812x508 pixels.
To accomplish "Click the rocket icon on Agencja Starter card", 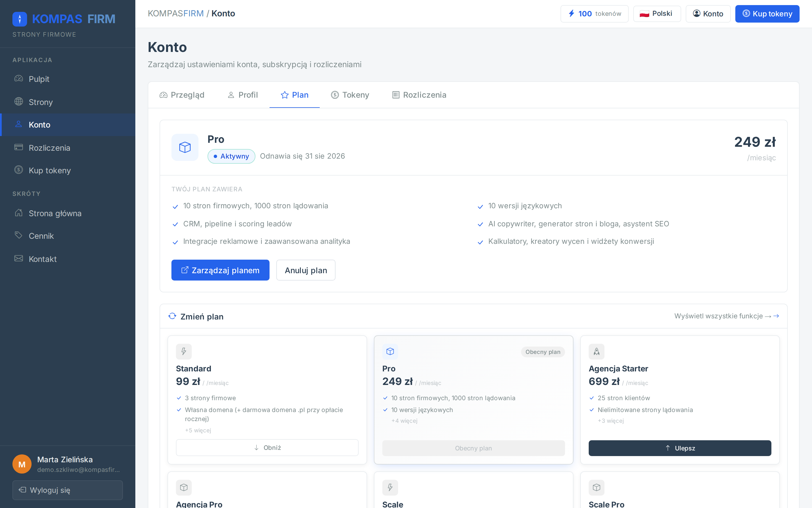I will [597, 351].
